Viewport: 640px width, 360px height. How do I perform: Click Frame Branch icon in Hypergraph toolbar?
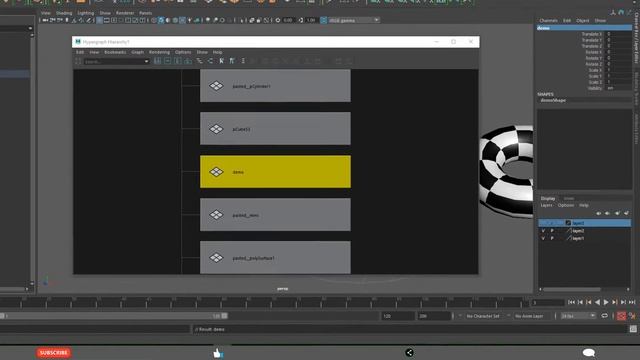click(x=188, y=61)
